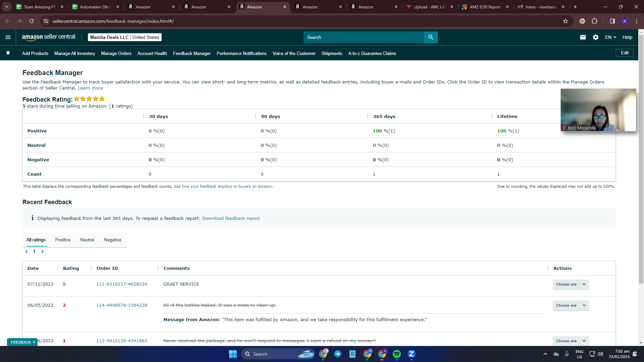Image resolution: width=644 pixels, height=362 pixels.
Task: Open Manage All Inventory
Action: [74, 53]
